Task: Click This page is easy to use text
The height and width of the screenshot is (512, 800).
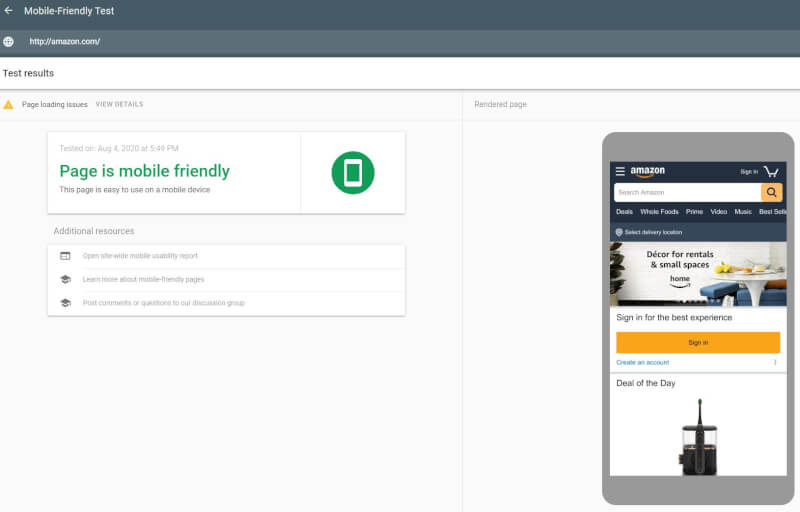Action: (x=135, y=190)
